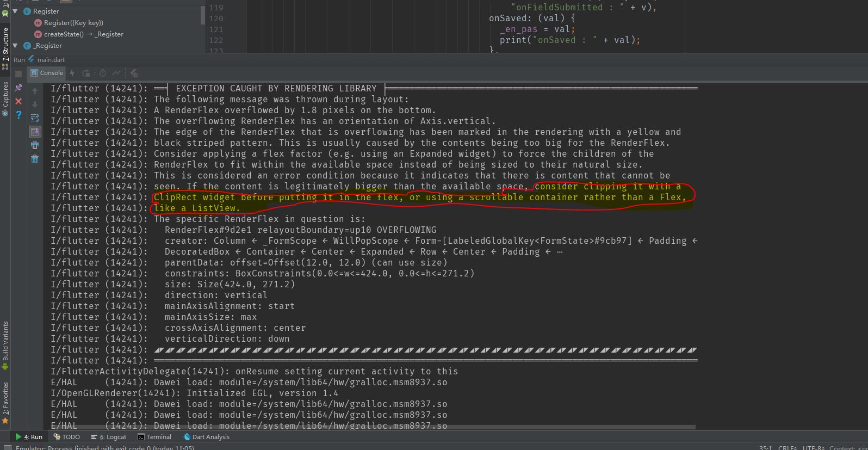This screenshot has height=450, width=868.
Task: Open the Build Variants side tab
Action: (x=5, y=345)
